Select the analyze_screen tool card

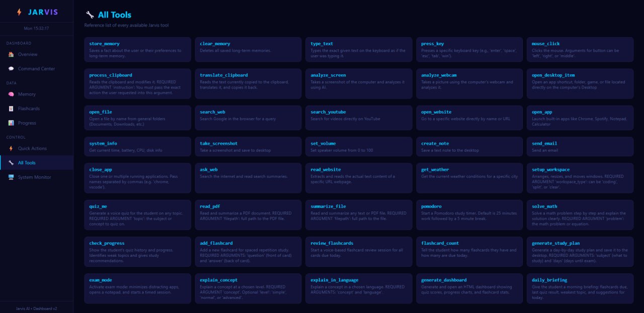tap(359, 84)
